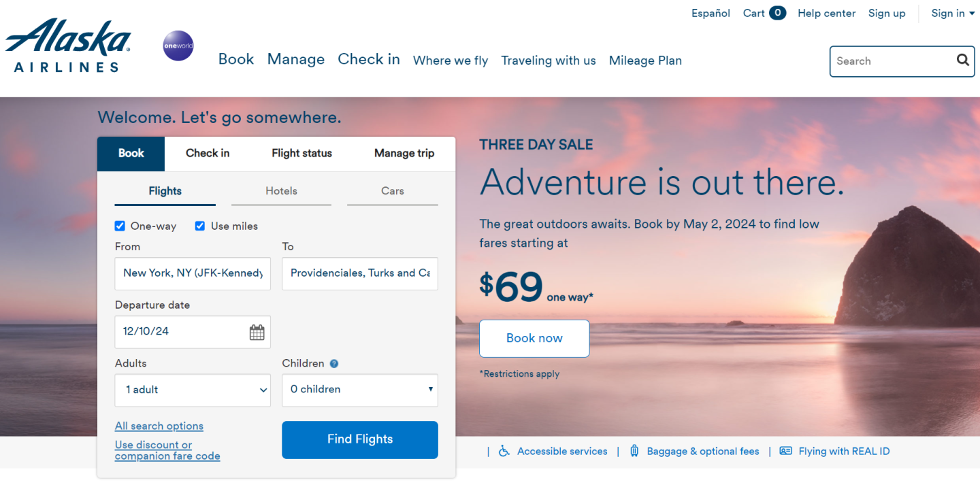Click the oneworld alliance badge icon
Viewport: 980px width, 491px height.
click(x=178, y=46)
